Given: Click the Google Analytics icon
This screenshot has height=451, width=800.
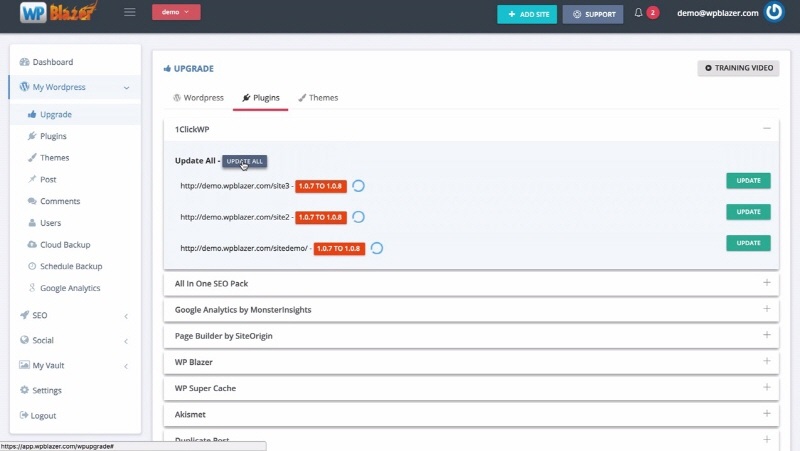Looking at the screenshot, I should pos(32,288).
